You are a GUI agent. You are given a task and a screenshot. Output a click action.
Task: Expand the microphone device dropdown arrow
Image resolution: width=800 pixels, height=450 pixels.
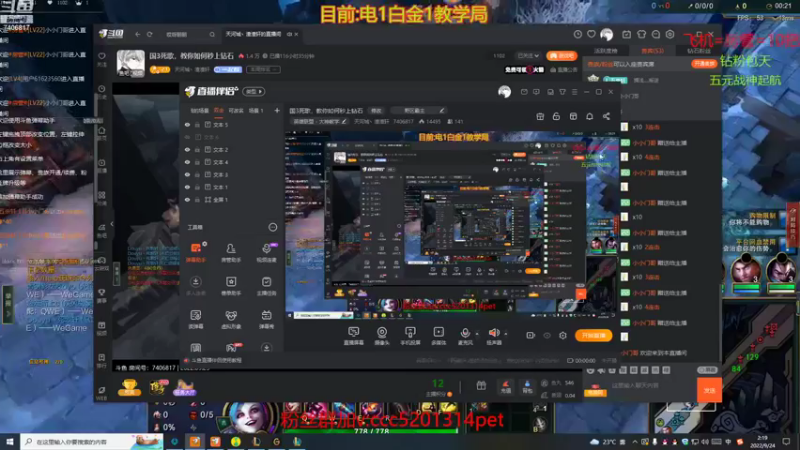[477, 334]
